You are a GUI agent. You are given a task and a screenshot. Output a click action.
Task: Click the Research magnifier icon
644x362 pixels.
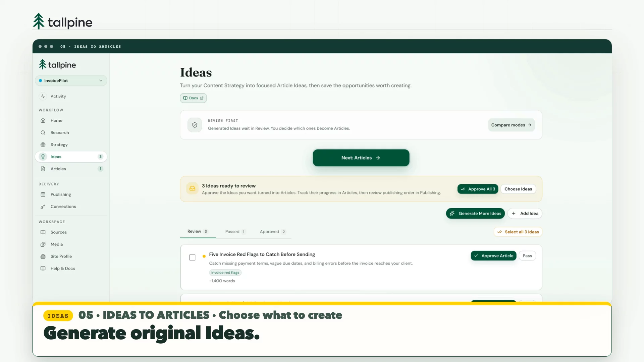43,132
